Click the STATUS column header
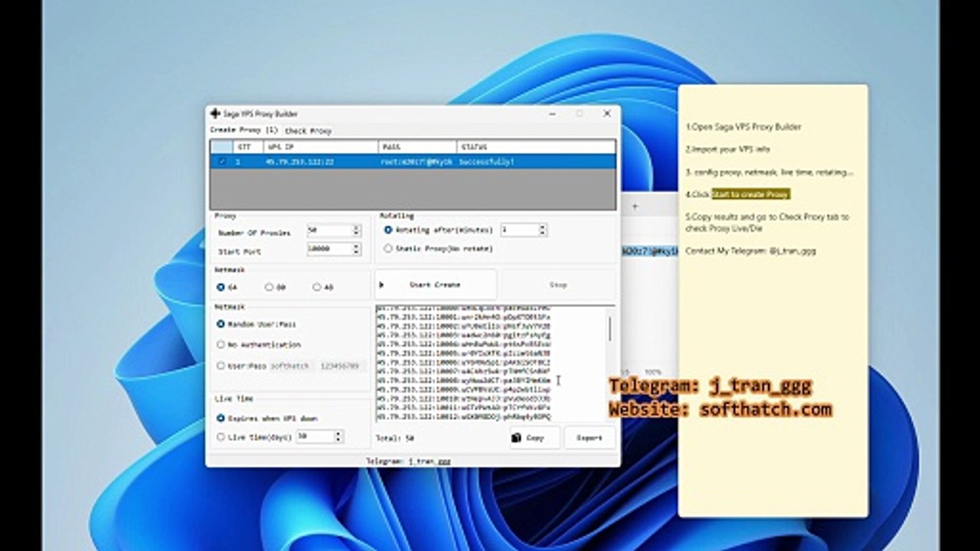Screen dimensions: 980x551 coord(536,146)
